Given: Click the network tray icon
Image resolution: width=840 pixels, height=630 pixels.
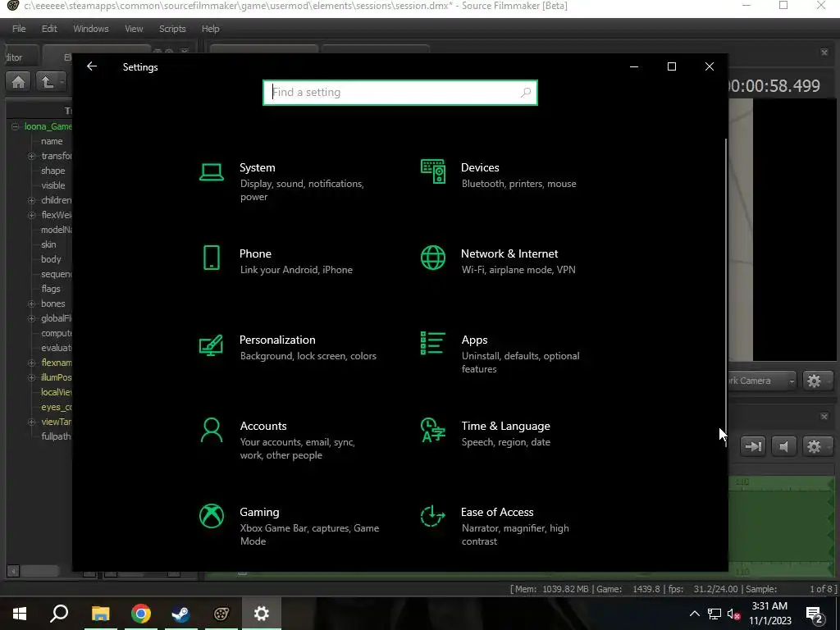Looking at the screenshot, I should (x=714, y=614).
